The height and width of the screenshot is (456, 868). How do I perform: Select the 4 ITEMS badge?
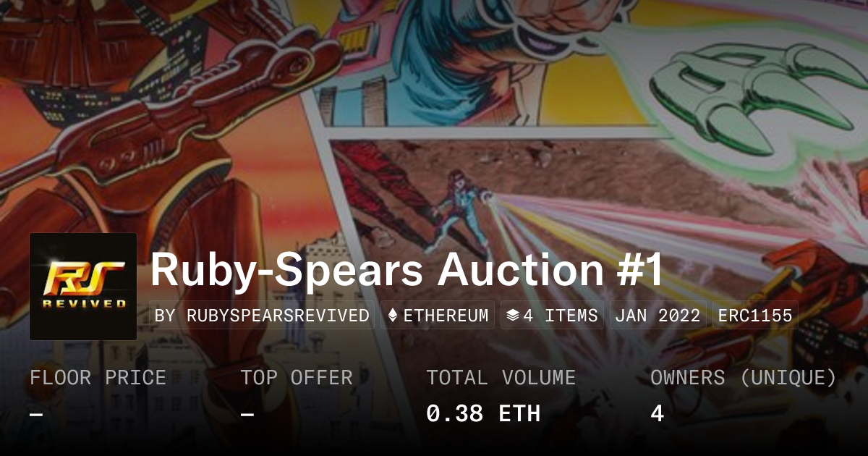(x=552, y=316)
